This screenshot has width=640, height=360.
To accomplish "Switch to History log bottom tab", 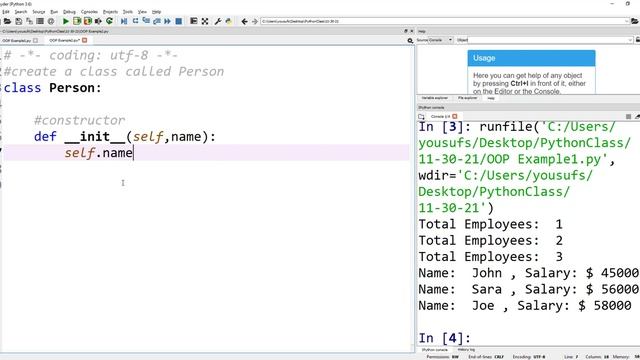I will [466, 350].
